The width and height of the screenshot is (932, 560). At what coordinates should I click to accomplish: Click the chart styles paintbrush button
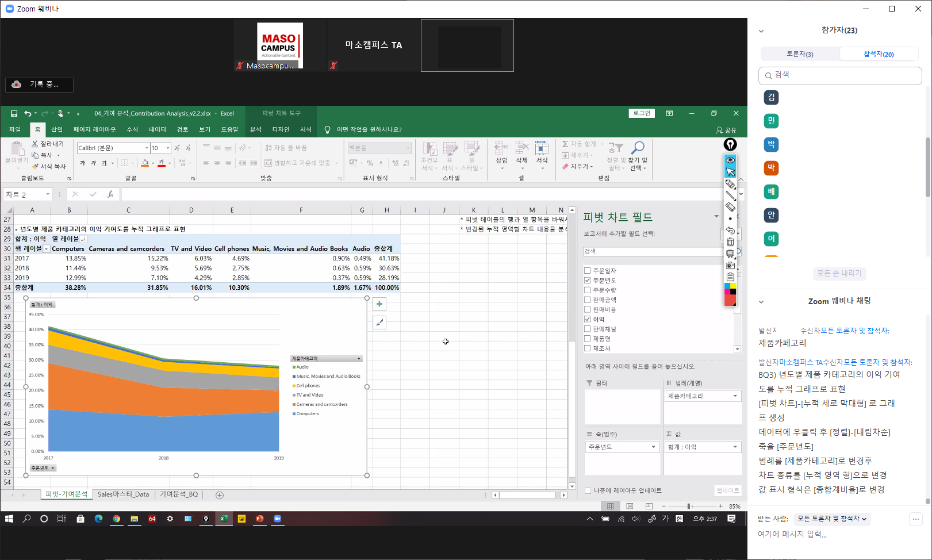tap(379, 323)
